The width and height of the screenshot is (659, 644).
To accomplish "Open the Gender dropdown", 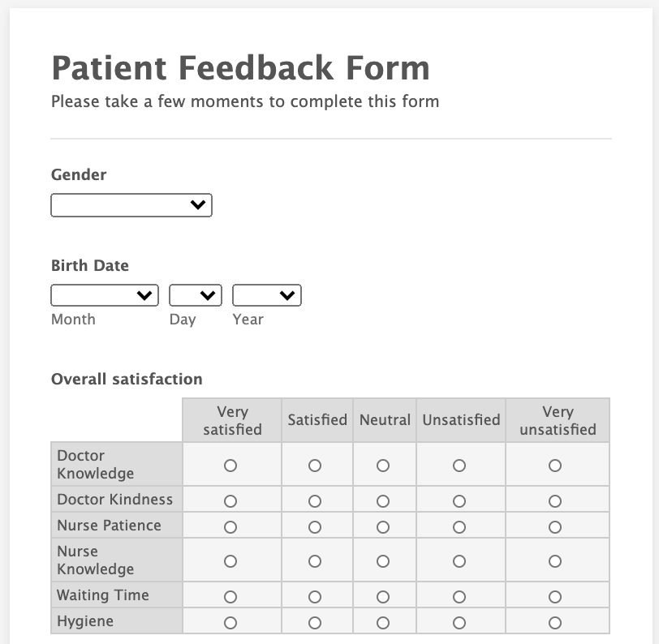I will coord(131,205).
